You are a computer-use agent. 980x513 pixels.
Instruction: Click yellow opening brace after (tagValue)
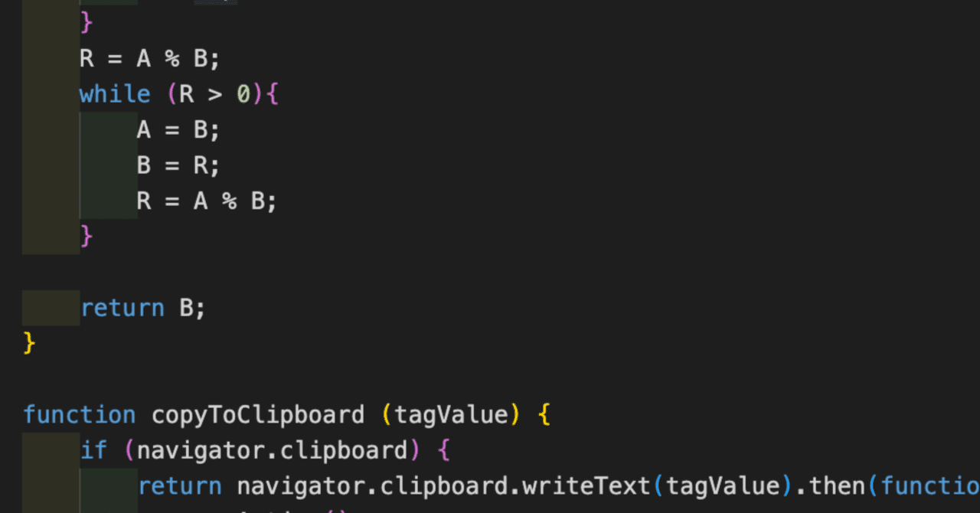(x=544, y=415)
